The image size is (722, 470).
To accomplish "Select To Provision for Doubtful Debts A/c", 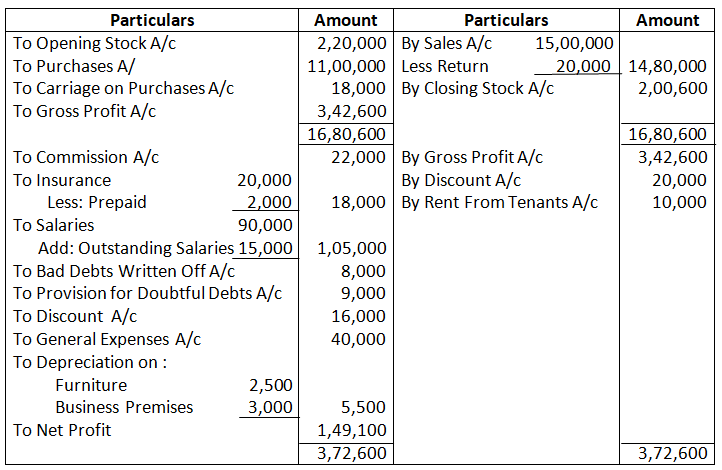I will [148, 294].
